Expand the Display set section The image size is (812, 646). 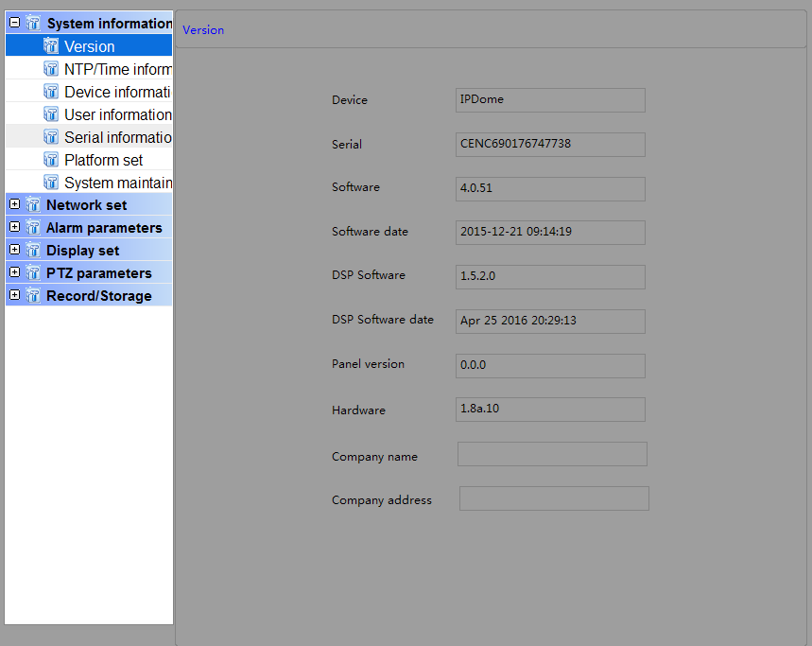pyautogui.click(x=14, y=250)
